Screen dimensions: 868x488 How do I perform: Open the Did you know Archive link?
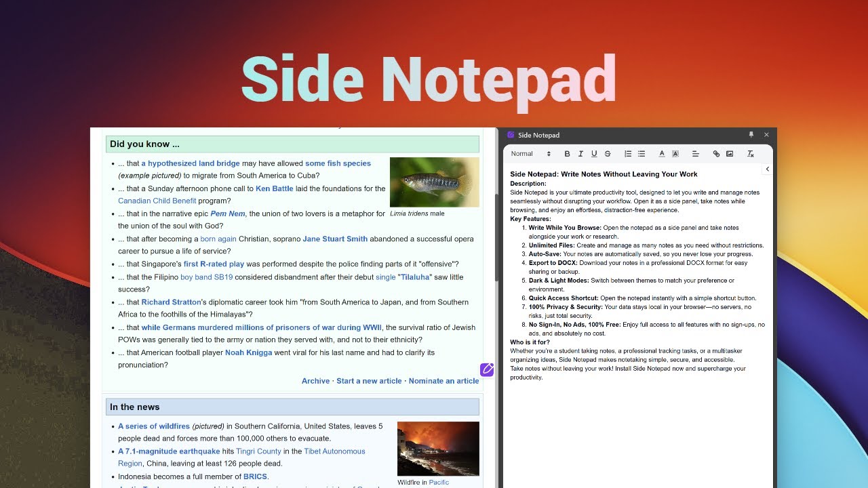pos(315,381)
